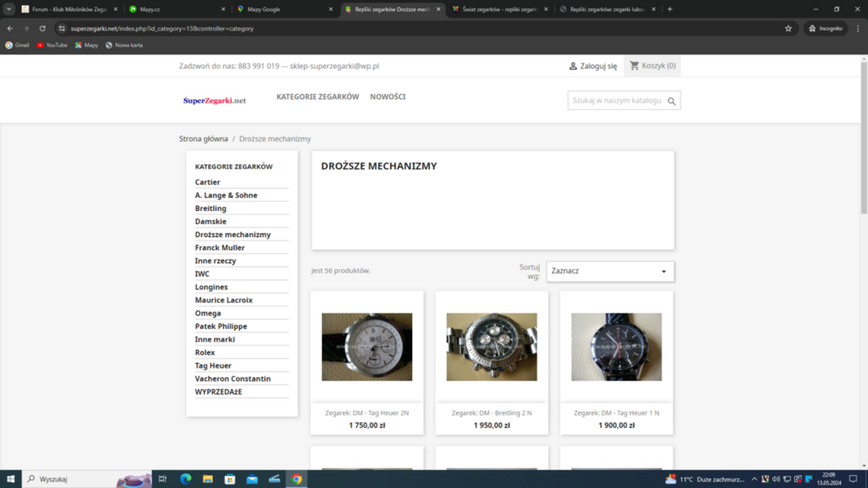Viewport: 868px width, 488px height.
Task: Open the Rolex category
Action: click(x=205, y=353)
